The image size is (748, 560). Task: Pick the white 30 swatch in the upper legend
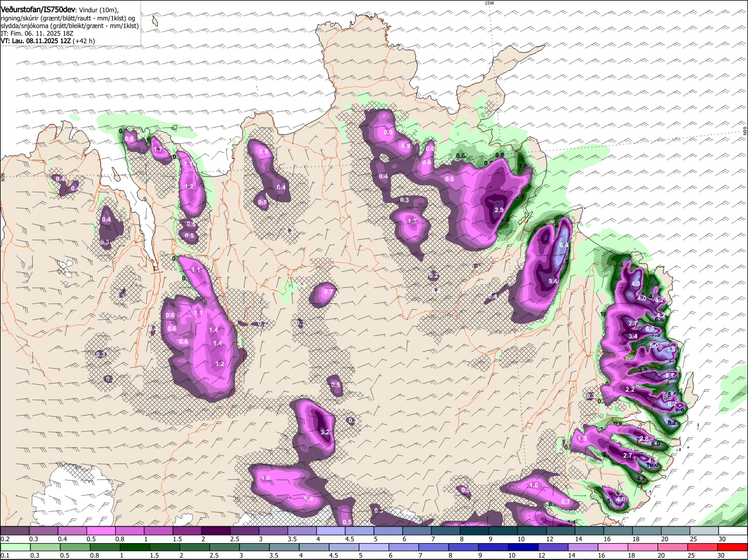tap(733, 531)
